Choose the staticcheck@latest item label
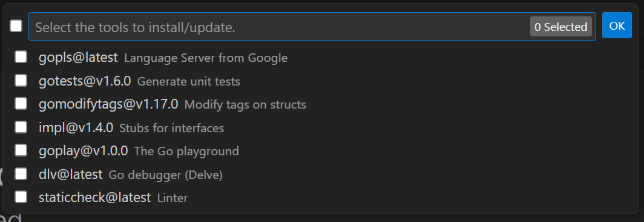The image size is (644, 222). tap(95, 198)
